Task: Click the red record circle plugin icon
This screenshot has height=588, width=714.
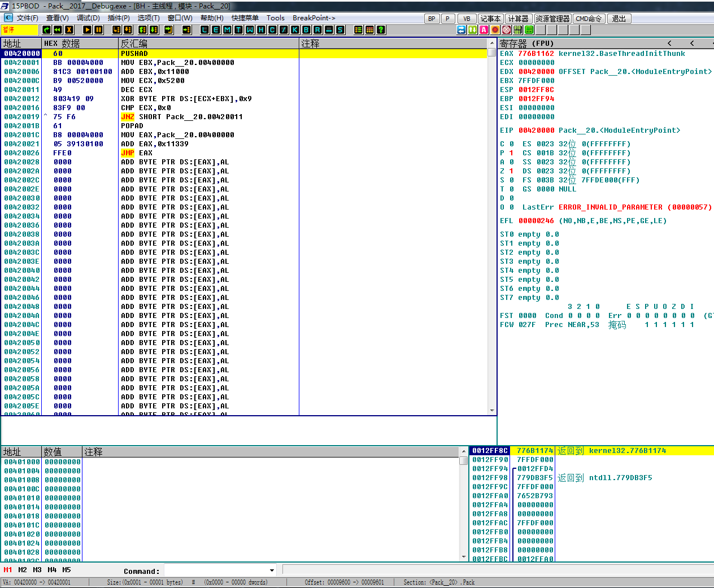Action: (x=495, y=30)
